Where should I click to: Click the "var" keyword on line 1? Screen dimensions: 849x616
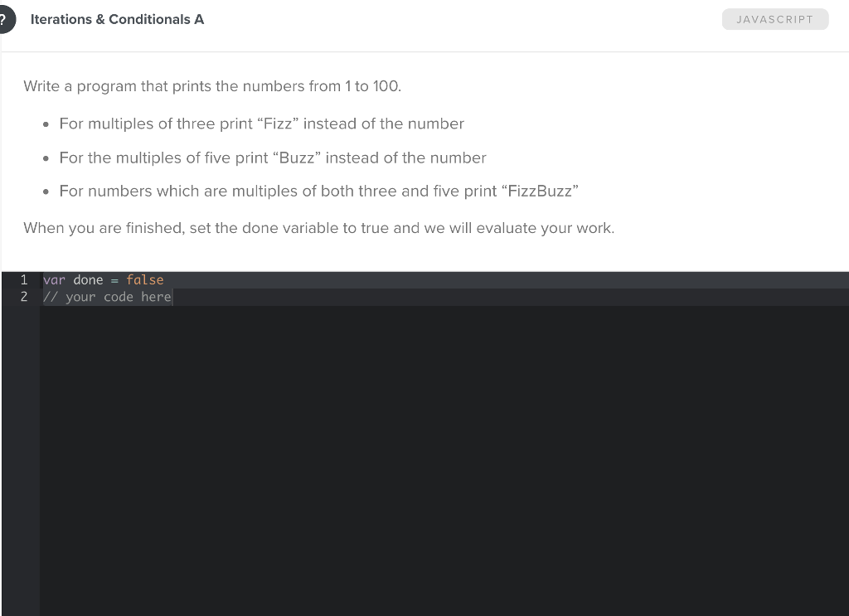click(x=53, y=279)
